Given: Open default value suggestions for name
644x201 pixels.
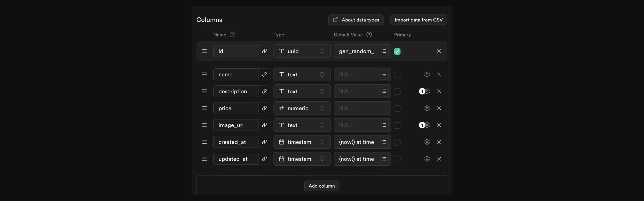Looking at the screenshot, I should click(384, 75).
